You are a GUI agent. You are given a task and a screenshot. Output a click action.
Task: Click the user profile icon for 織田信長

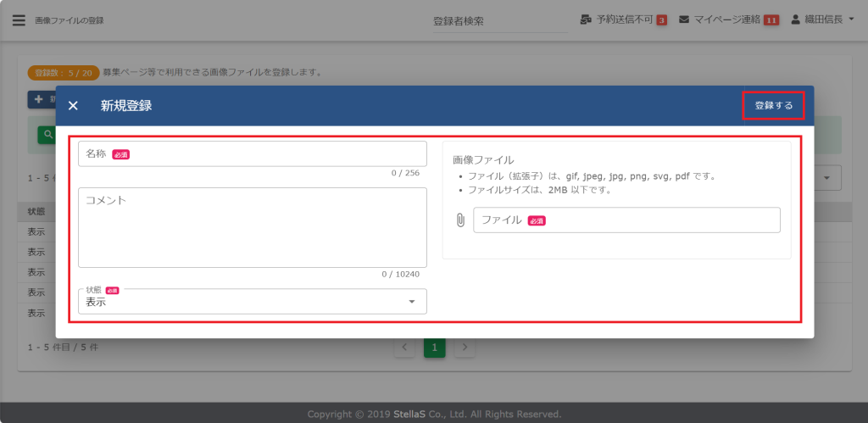pyautogui.click(x=795, y=19)
